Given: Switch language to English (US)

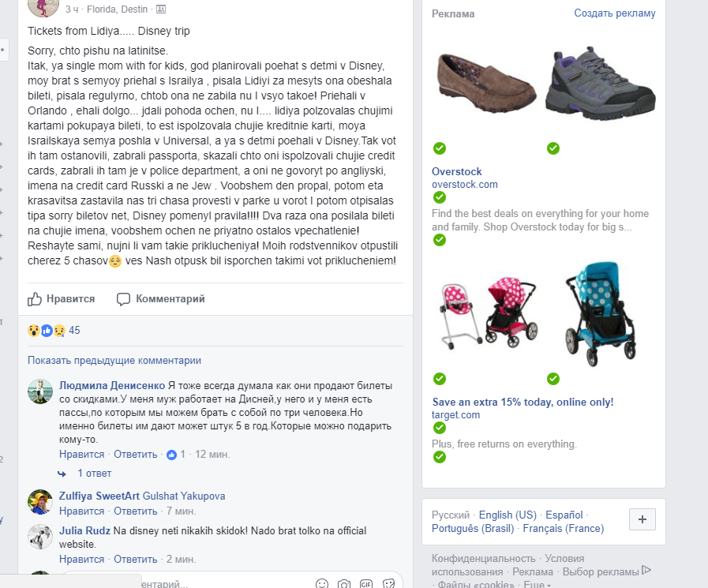Looking at the screenshot, I should (508, 515).
